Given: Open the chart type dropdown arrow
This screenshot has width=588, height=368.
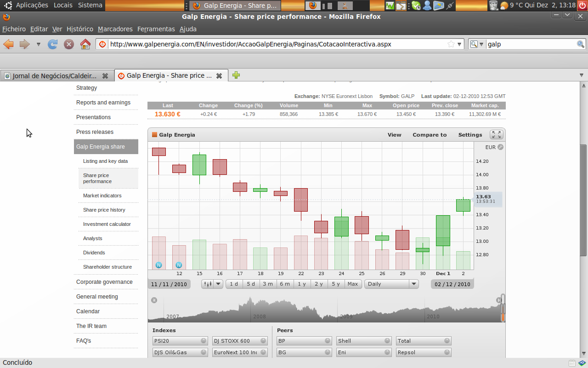Looking at the screenshot, I should [x=218, y=284].
